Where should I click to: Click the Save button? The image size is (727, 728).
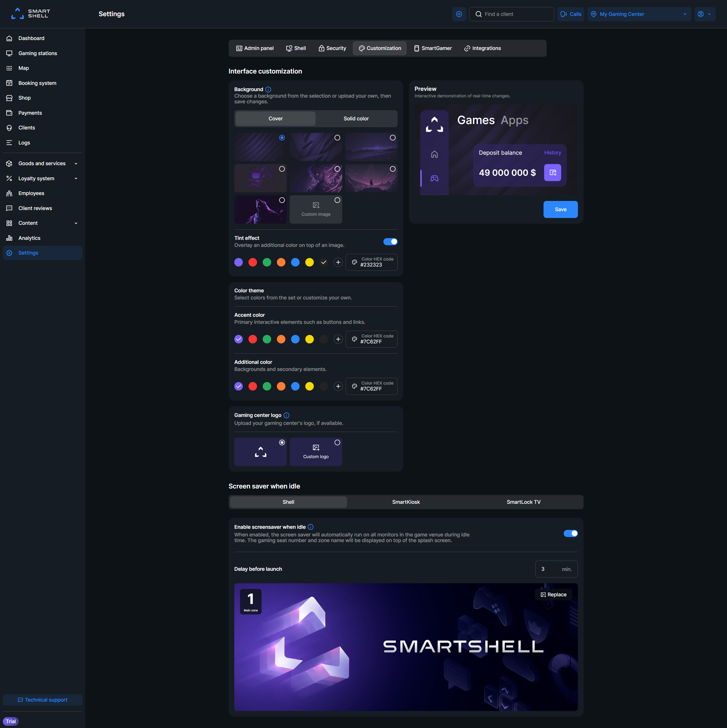tap(560, 209)
